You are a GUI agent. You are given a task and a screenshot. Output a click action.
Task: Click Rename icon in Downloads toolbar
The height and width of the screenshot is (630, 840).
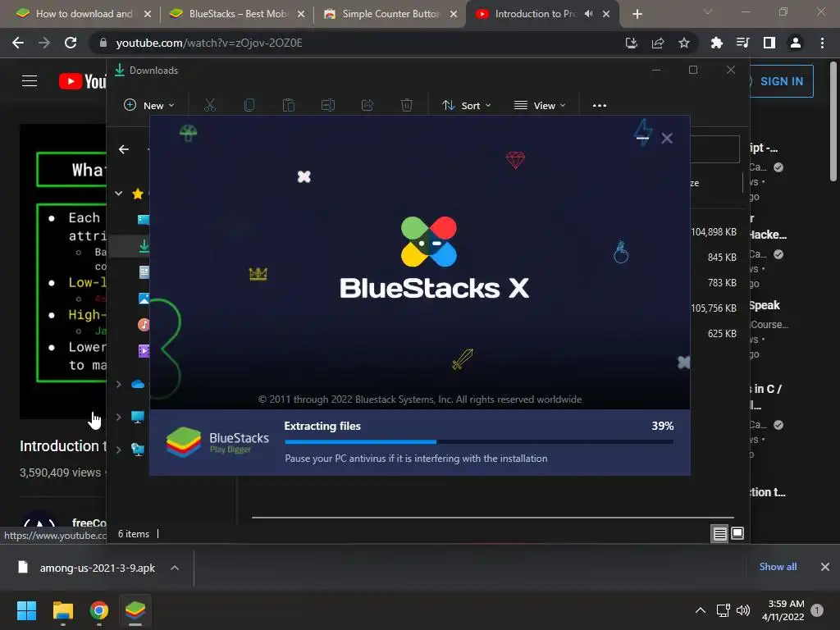coord(328,105)
